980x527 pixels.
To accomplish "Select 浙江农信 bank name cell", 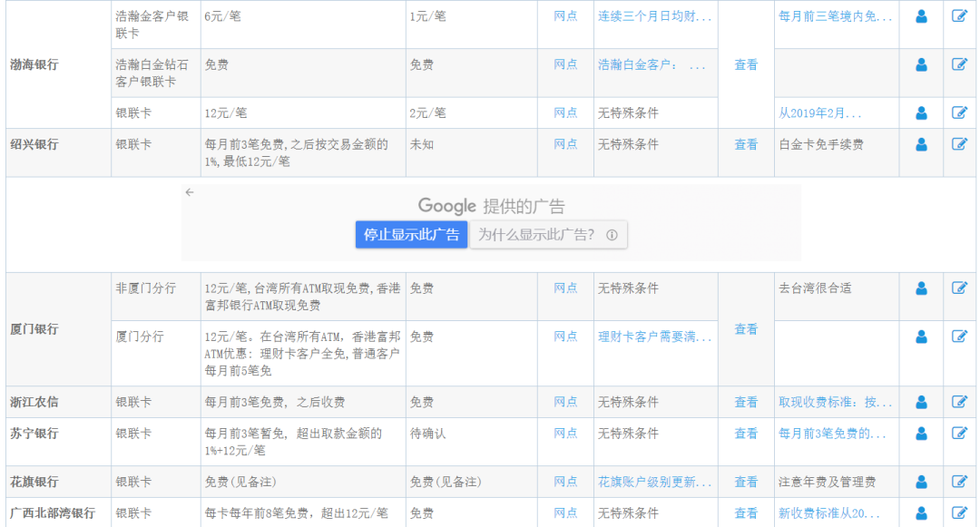I will tap(59, 402).
